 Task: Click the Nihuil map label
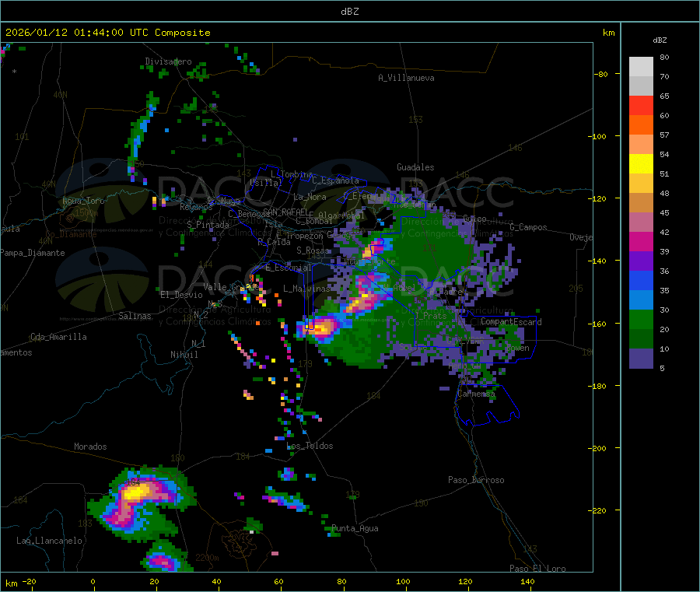184,355
